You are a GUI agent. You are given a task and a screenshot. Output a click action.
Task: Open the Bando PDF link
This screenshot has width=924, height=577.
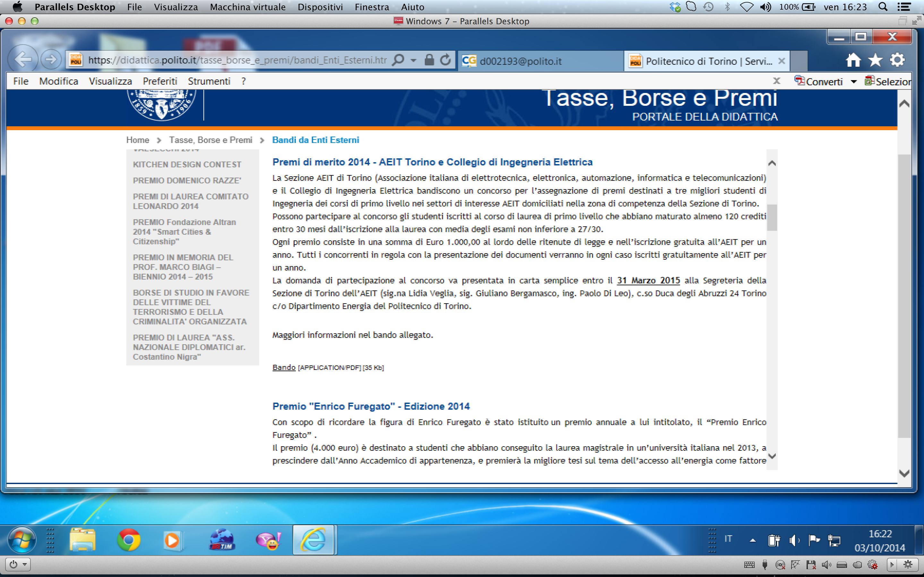(x=284, y=367)
